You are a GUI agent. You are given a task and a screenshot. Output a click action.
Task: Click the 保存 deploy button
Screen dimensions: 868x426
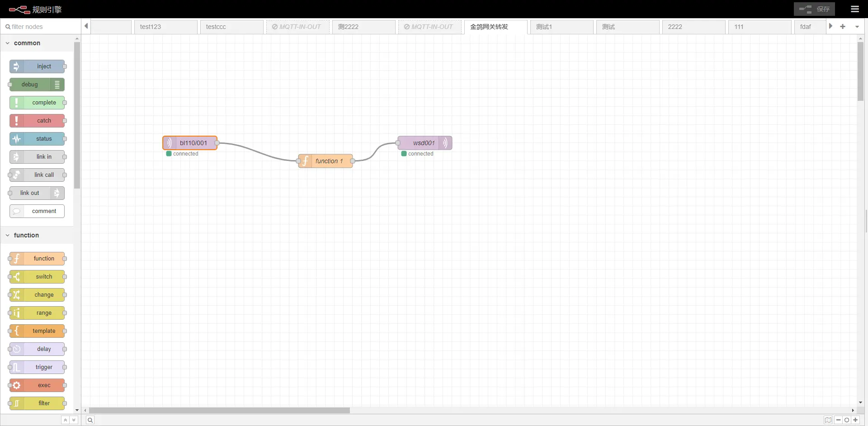pos(814,9)
